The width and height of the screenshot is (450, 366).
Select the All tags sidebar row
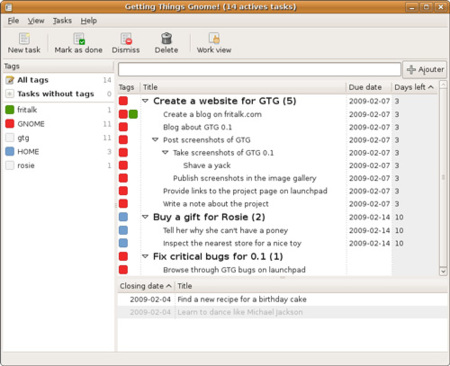[58, 80]
